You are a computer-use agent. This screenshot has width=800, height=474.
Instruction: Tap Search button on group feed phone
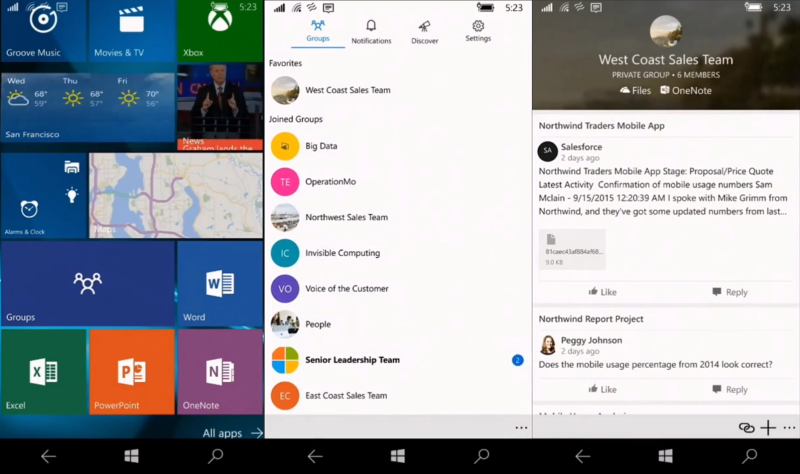coord(749,456)
